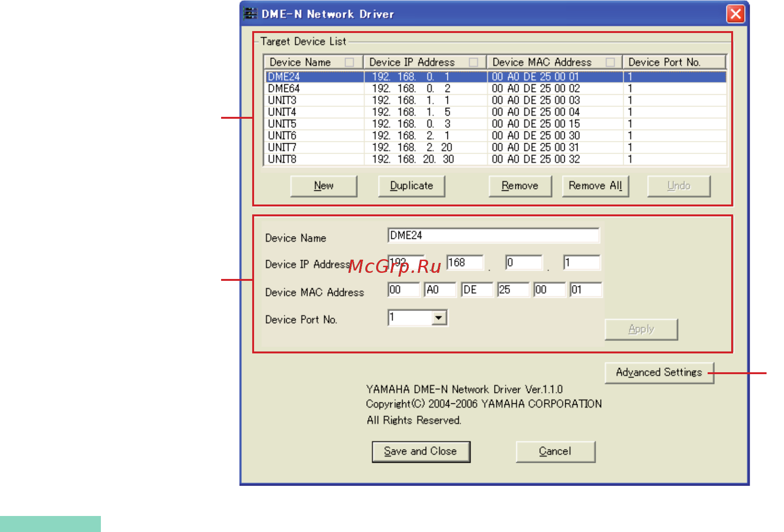
Task: Close the DME-N Network Driver window
Action: [735, 14]
